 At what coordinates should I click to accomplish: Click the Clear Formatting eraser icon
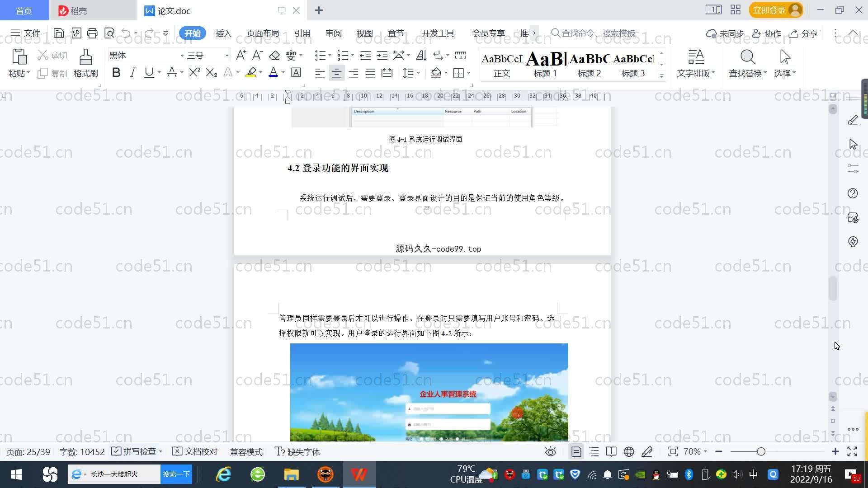(274, 55)
